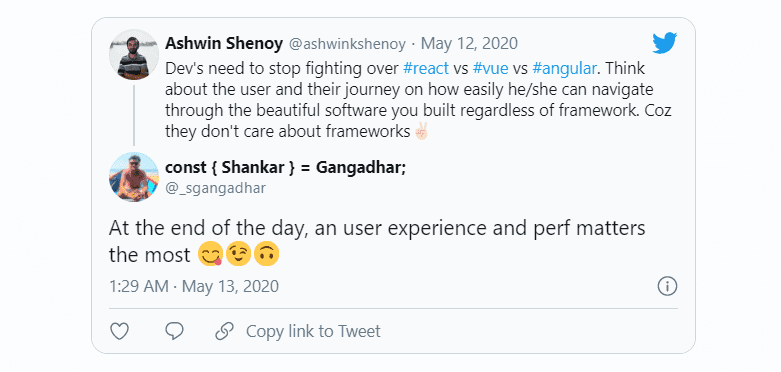The width and height of the screenshot is (781, 372).
Task: Click the reply text about user experience
Action: (377, 241)
